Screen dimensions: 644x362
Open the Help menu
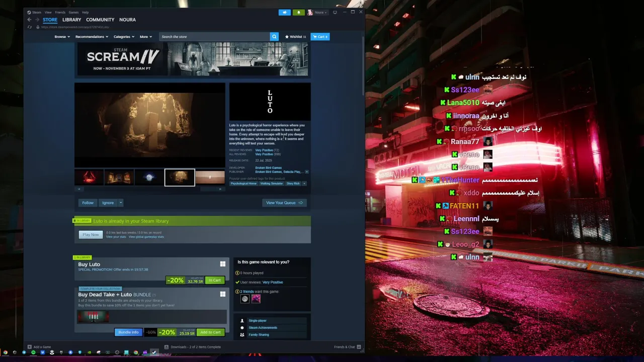pos(85,13)
